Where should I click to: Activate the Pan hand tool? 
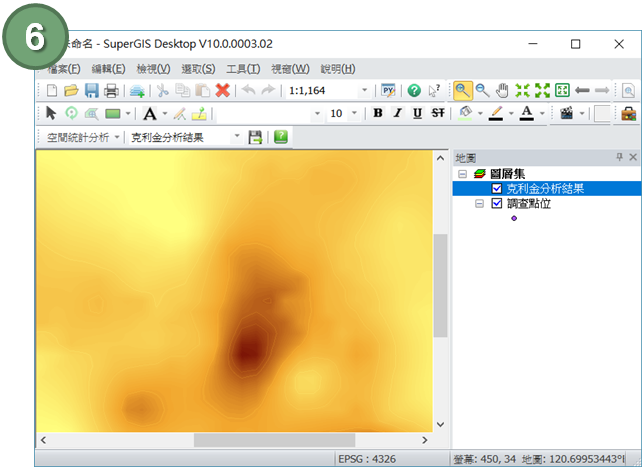click(x=502, y=90)
